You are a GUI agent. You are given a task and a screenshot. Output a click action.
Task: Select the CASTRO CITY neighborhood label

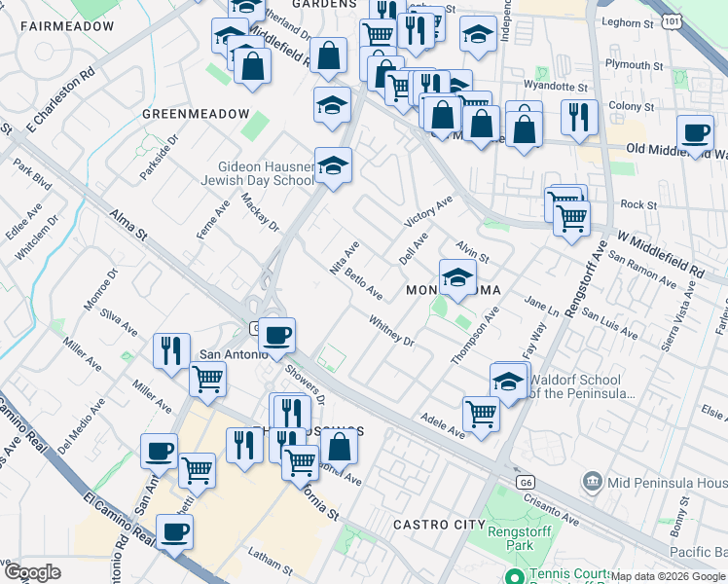(x=439, y=525)
